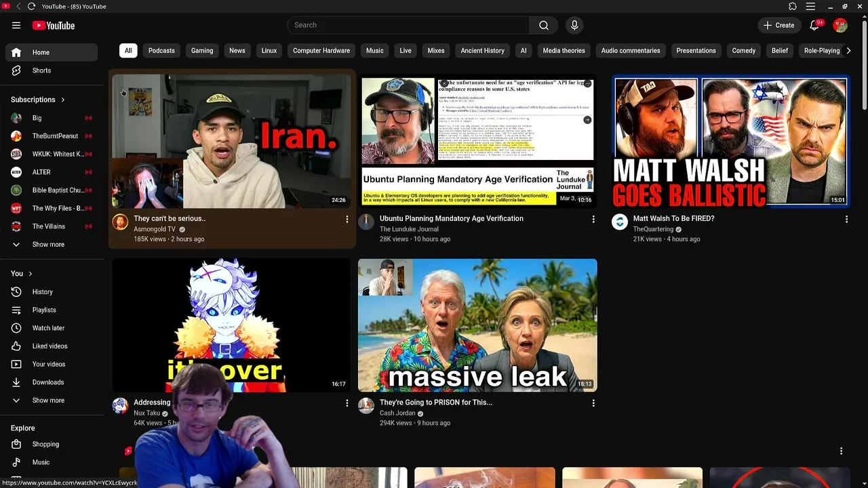
Task: Open Shopping under Explore
Action: (52, 444)
